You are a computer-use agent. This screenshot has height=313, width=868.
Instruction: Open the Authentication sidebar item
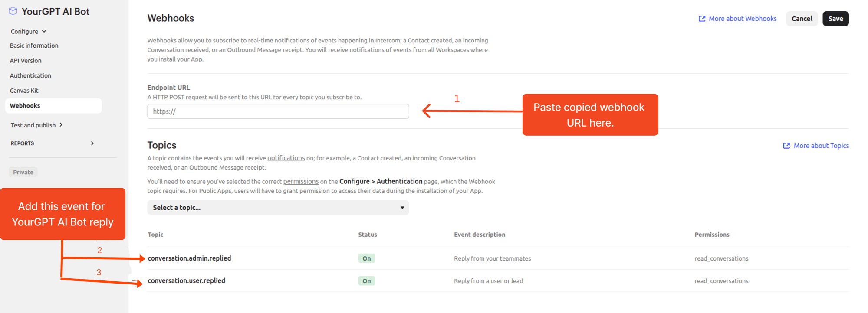pos(30,75)
